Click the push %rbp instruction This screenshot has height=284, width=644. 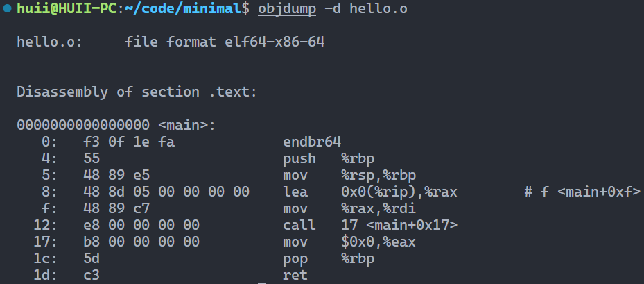tap(329, 159)
